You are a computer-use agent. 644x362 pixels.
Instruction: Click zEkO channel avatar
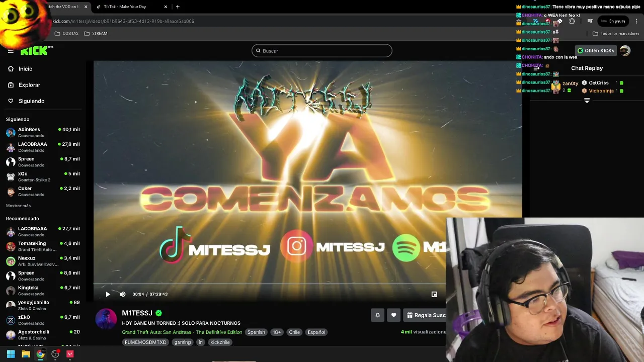click(11, 320)
